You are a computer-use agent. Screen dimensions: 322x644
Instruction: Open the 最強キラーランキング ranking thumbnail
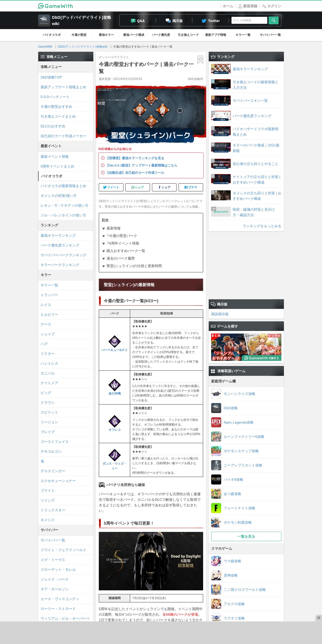tap(221, 69)
